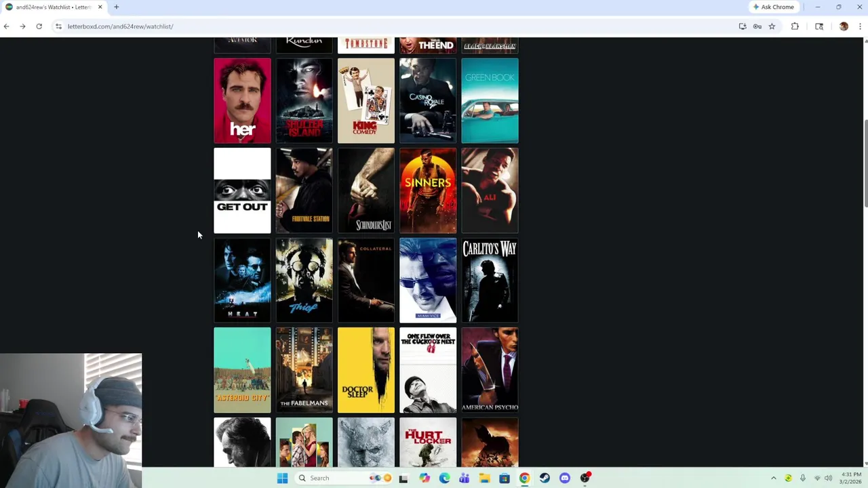Screen dimensions: 868x488
Task: Open the Her movie poster
Action: [x=242, y=100]
